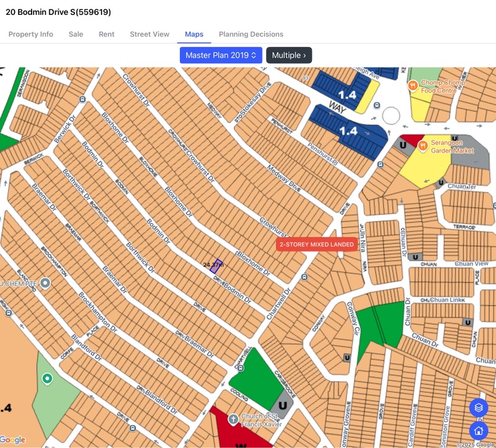The width and height of the screenshot is (496, 448).
Task: Click the U Chem Pte location marker
Action: pos(45,284)
